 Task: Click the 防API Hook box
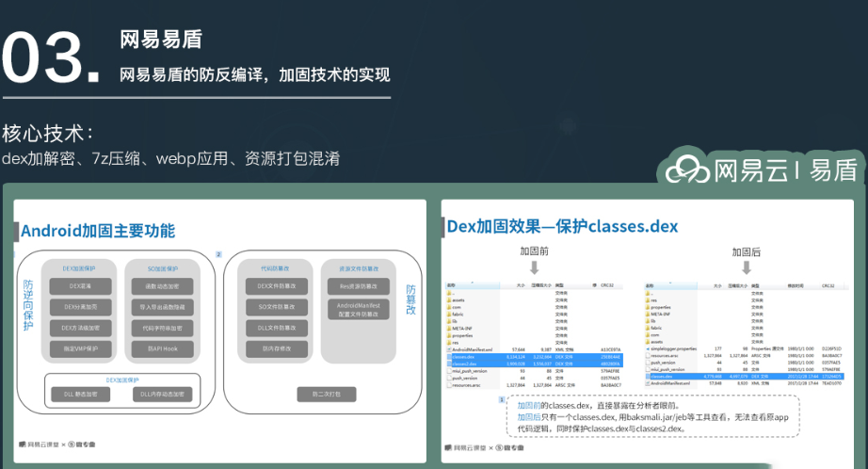(x=162, y=348)
